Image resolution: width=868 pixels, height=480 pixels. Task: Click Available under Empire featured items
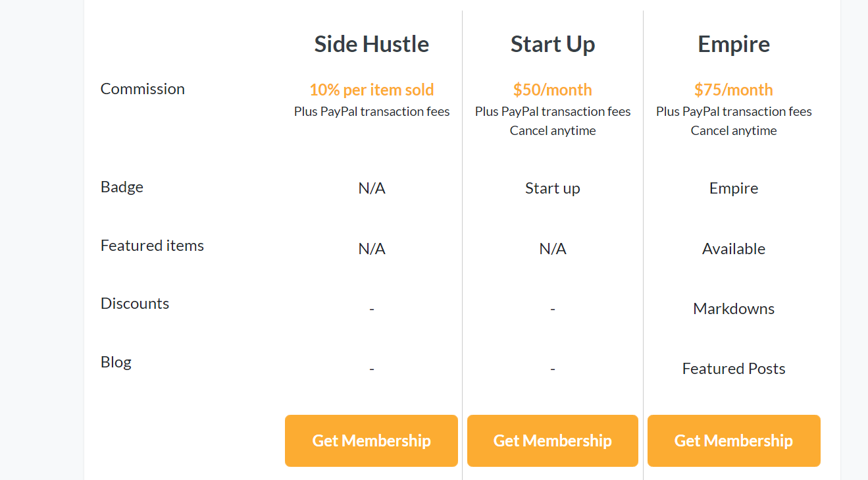(734, 249)
